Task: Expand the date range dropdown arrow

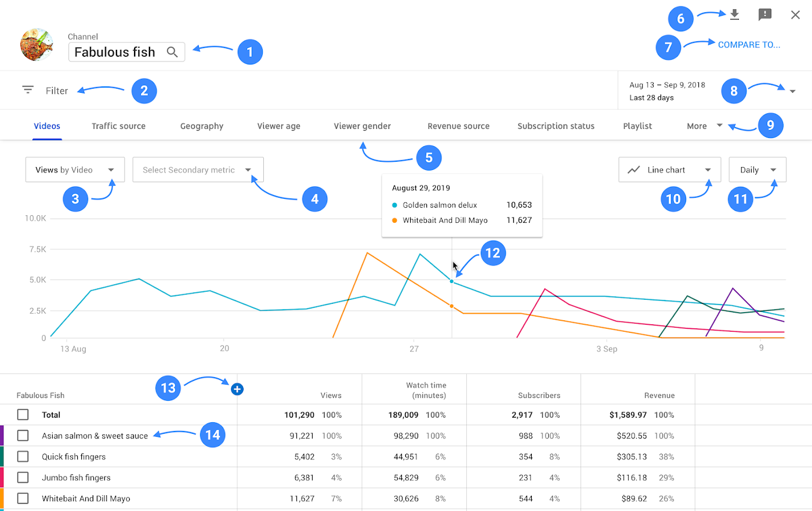Action: click(x=792, y=91)
